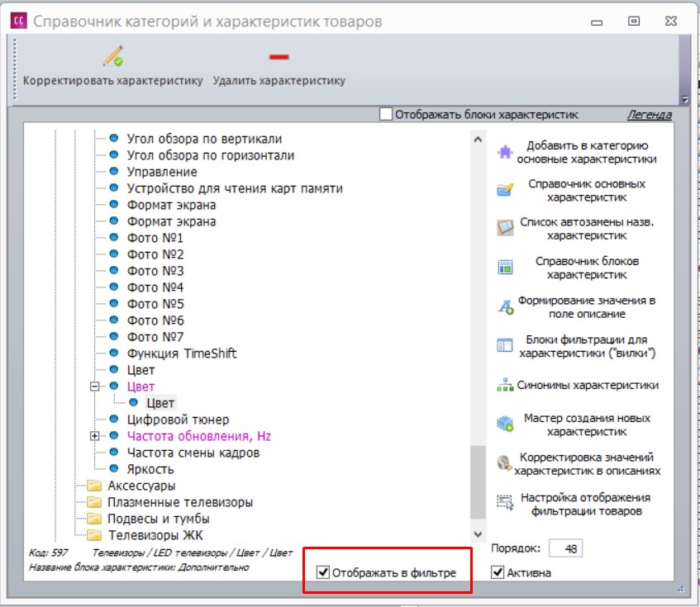Select Частота смены кадров item
The height and width of the screenshot is (607, 700).
pos(193,453)
